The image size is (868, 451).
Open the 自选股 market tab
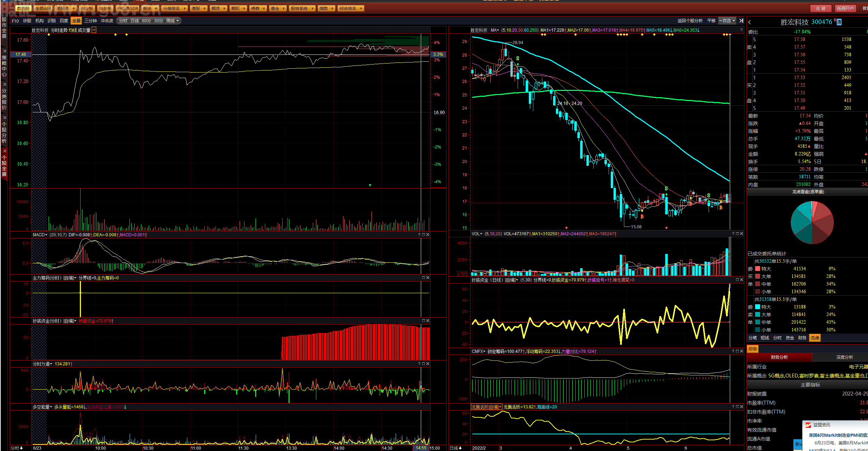(x=23, y=8)
